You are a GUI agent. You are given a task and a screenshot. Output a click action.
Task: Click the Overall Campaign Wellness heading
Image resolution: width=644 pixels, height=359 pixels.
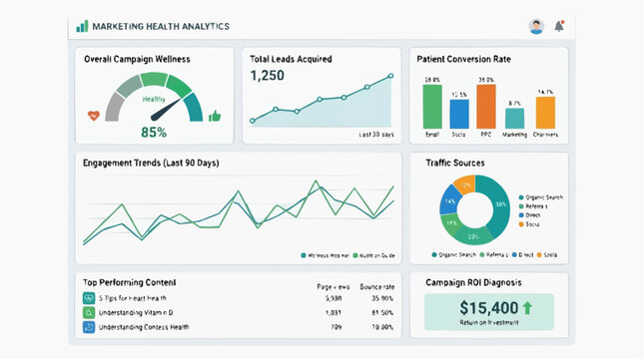coord(137,59)
